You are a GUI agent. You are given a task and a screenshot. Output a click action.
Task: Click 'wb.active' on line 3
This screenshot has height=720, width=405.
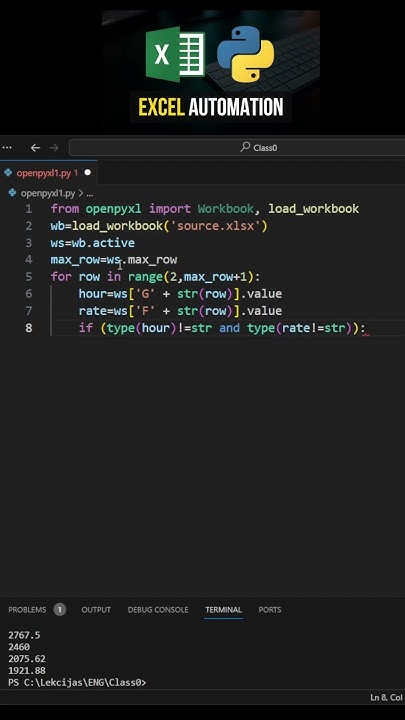tap(103, 243)
